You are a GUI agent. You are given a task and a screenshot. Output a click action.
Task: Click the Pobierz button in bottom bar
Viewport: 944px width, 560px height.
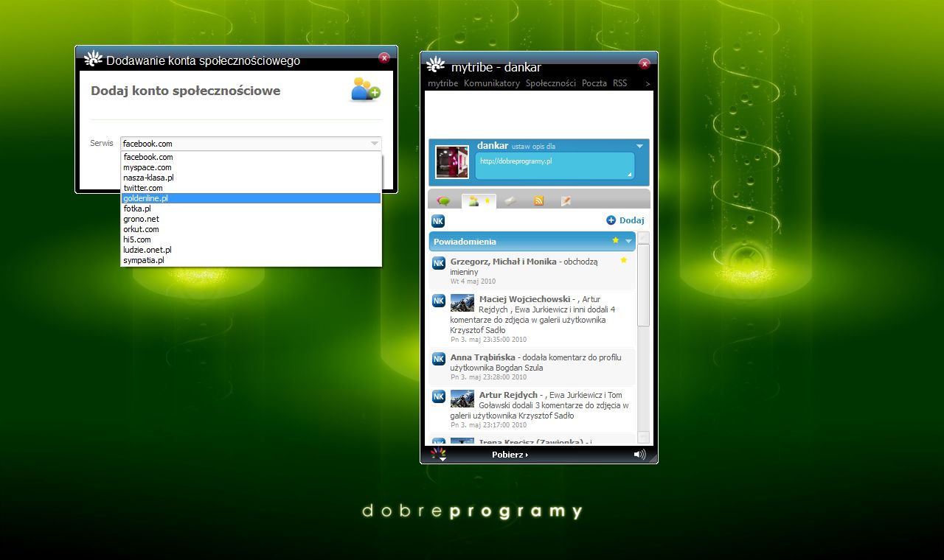(510, 455)
